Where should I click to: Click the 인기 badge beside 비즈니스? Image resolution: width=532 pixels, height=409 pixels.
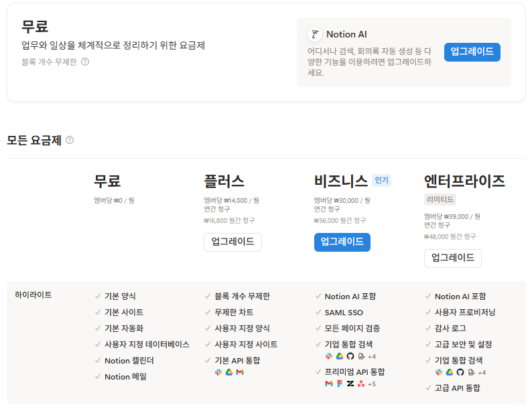(381, 180)
